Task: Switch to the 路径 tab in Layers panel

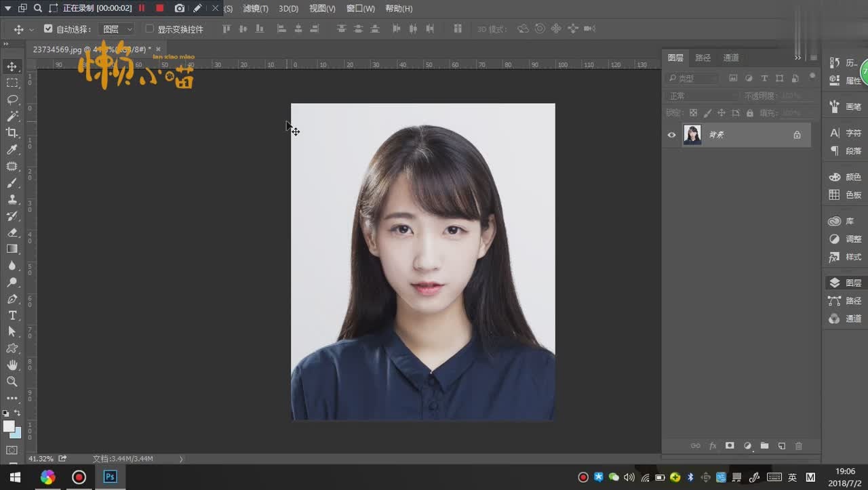Action: click(703, 58)
